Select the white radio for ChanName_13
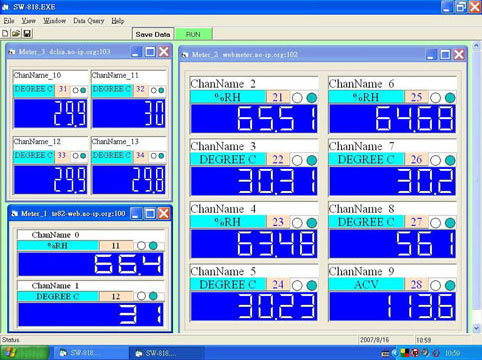 pyautogui.click(x=153, y=156)
